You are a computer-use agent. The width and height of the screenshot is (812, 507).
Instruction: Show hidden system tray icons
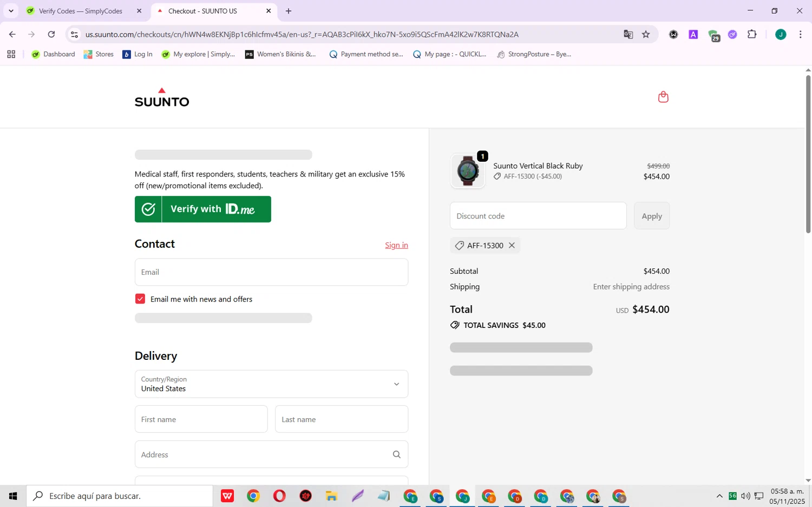tap(719, 496)
